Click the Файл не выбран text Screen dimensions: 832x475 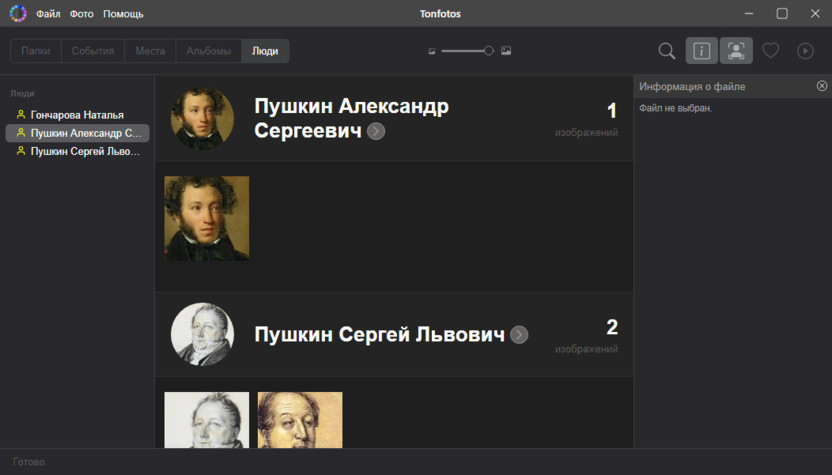click(675, 108)
